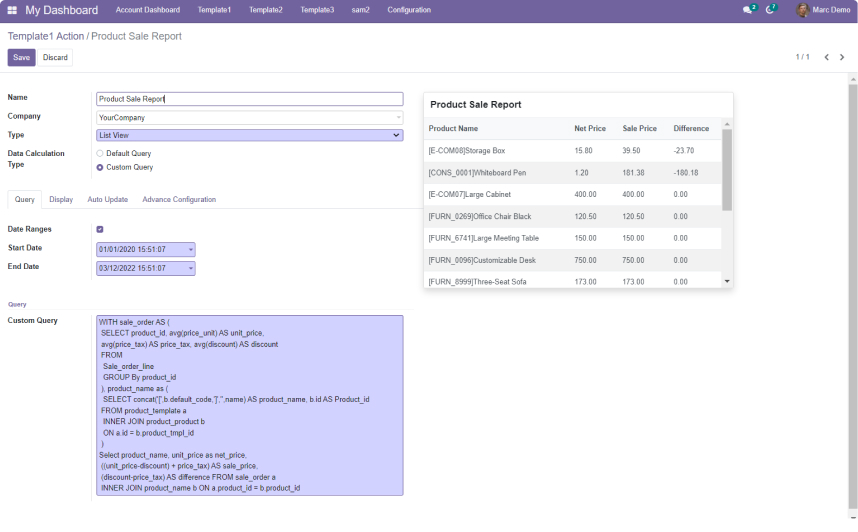The height and width of the screenshot is (532, 858).
Task: Go to next record arrow
Action: tap(842, 57)
